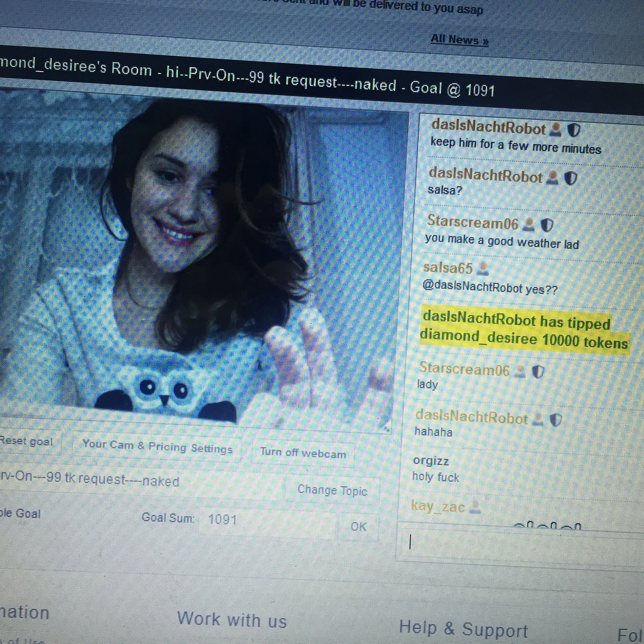The width and height of the screenshot is (644, 644).
Task: Click Change Topic button
Action: [x=332, y=491]
